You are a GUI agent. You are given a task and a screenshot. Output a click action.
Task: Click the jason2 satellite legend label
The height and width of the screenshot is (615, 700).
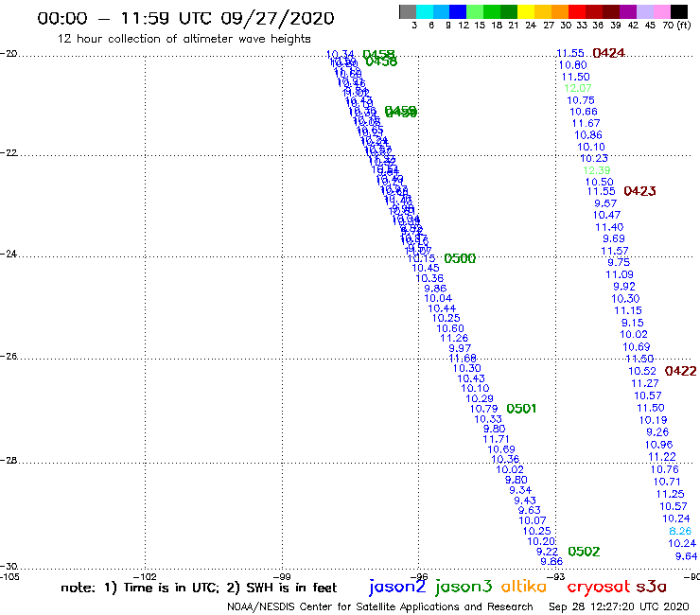pyautogui.click(x=397, y=587)
